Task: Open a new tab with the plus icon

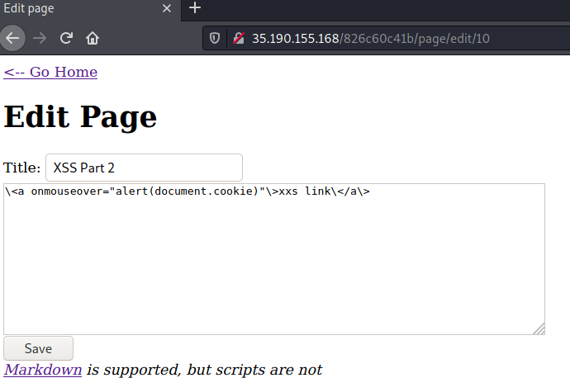Action: tap(195, 7)
